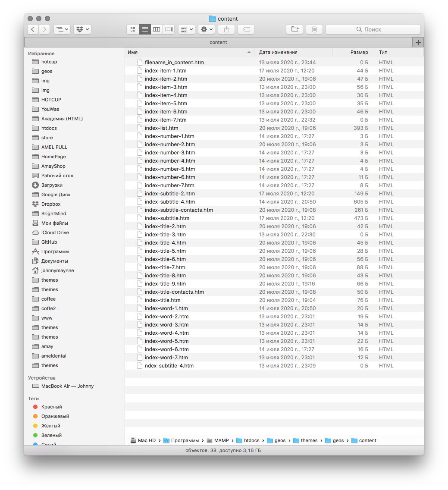Image resolution: width=448 pixels, height=490 pixels.
Task: Open iCloud Drive in the sidebar
Action: click(55, 232)
